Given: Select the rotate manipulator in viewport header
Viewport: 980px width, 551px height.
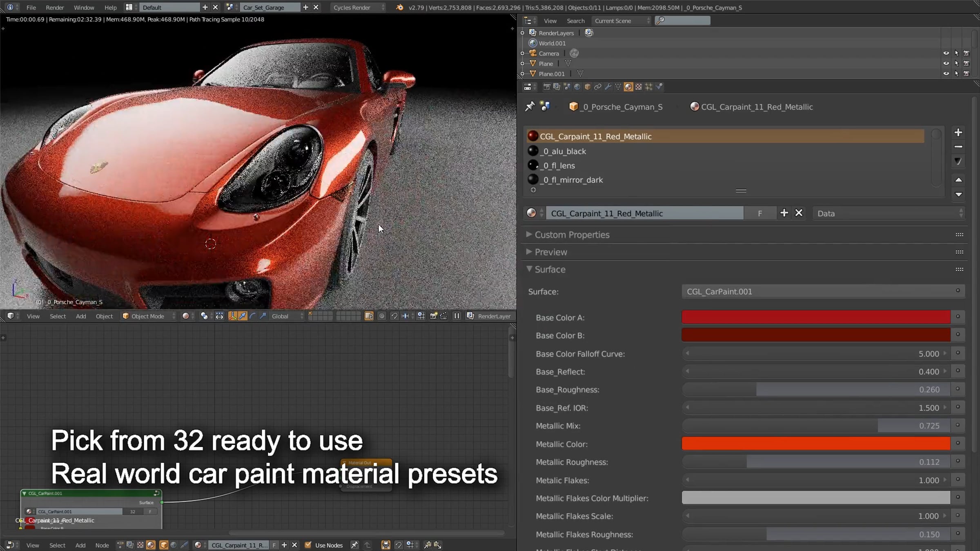Looking at the screenshot, I should (253, 316).
